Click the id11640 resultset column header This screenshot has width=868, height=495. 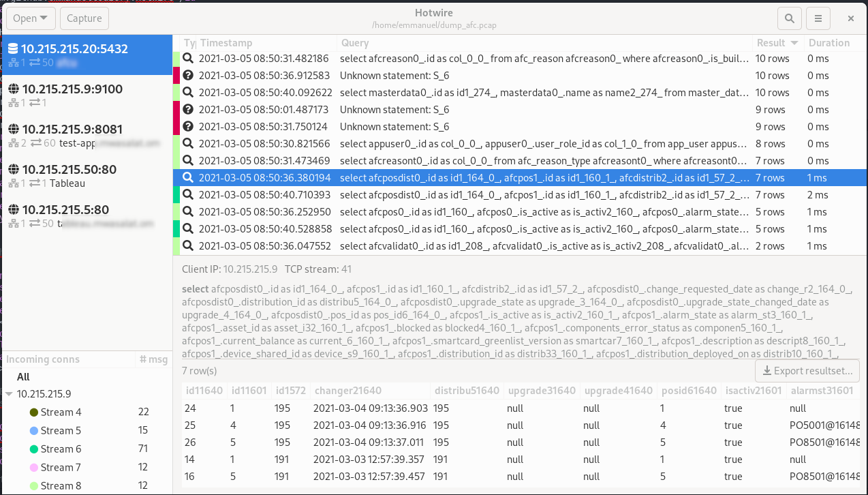[204, 391]
